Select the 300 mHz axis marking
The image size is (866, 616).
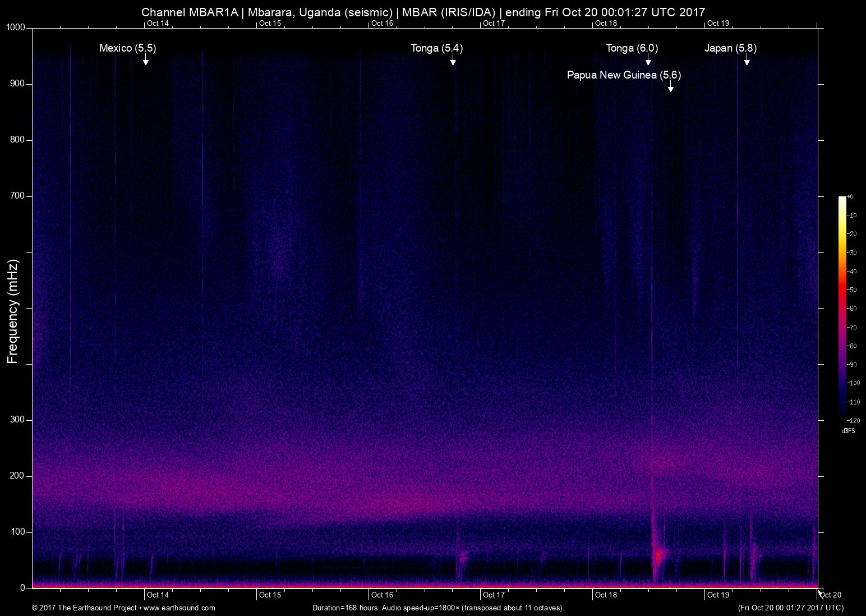17,419
